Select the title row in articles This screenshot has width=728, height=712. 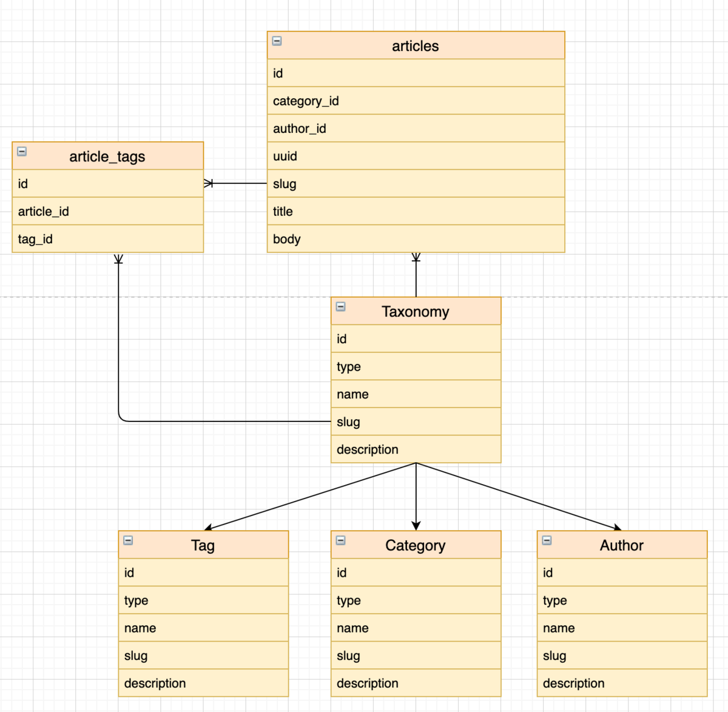coord(416,212)
